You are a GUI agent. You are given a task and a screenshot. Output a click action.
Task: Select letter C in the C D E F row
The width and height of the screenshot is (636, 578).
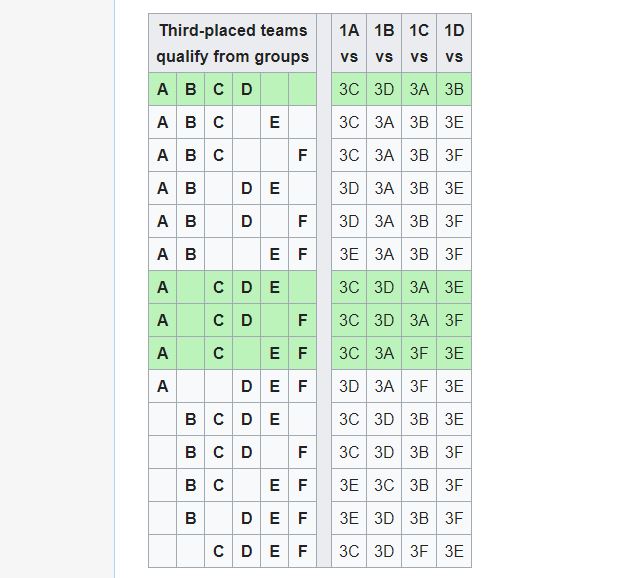pos(218,551)
